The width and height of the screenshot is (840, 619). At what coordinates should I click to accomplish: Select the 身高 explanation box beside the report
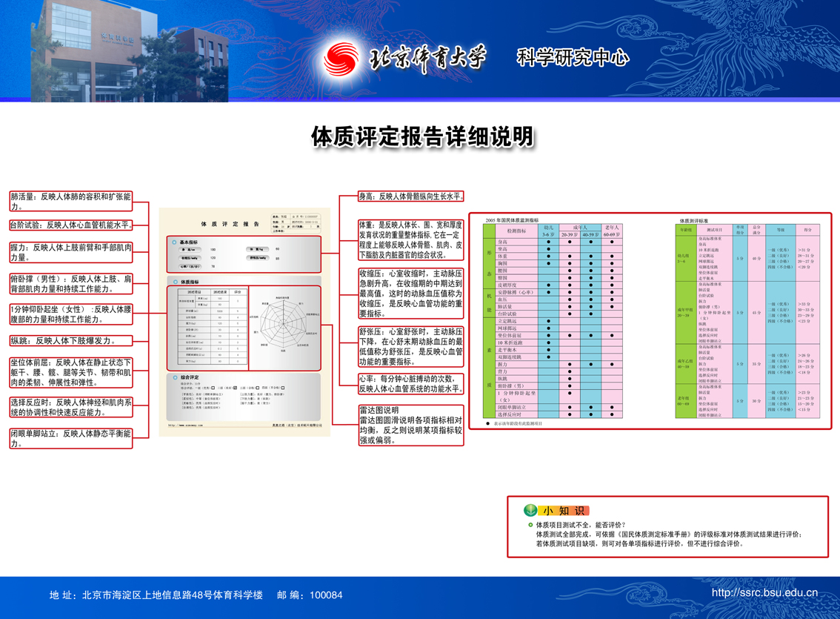411,196
